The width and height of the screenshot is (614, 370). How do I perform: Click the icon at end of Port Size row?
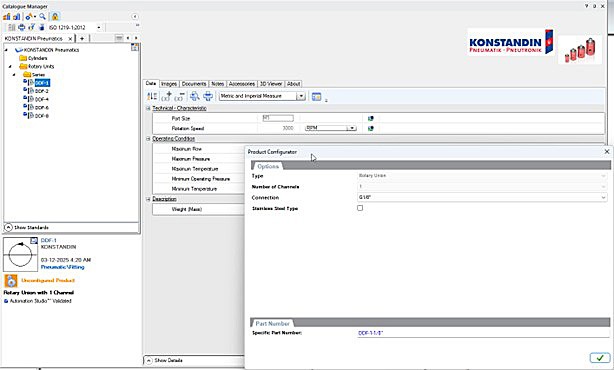tap(370, 118)
